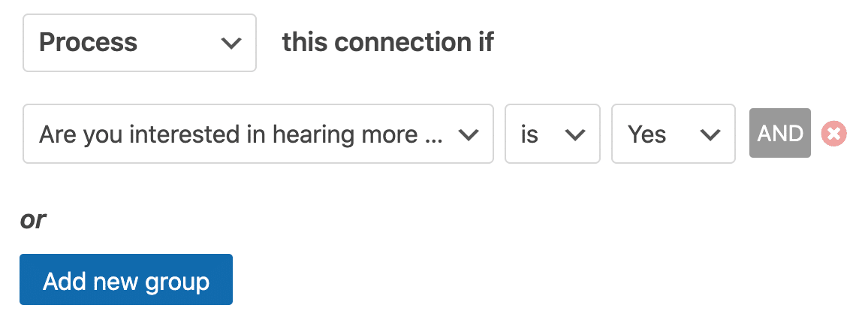The height and width of the screenshot is (332, 868).
Task: Click the chevron arrow of the question field dropdown
Action: pyautogui.click(x=469, y=134)
